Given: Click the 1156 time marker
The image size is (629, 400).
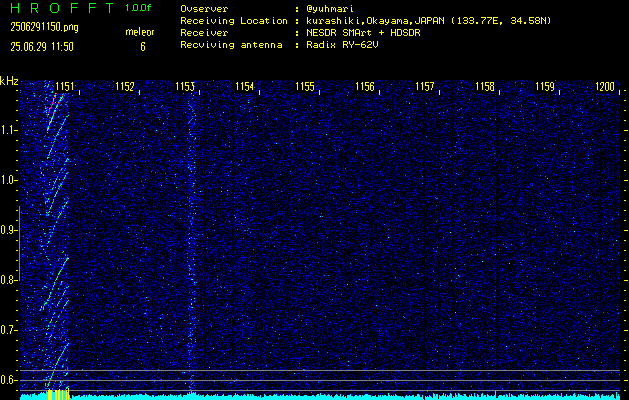Looking at the screenshot, I should pos(365,87).
